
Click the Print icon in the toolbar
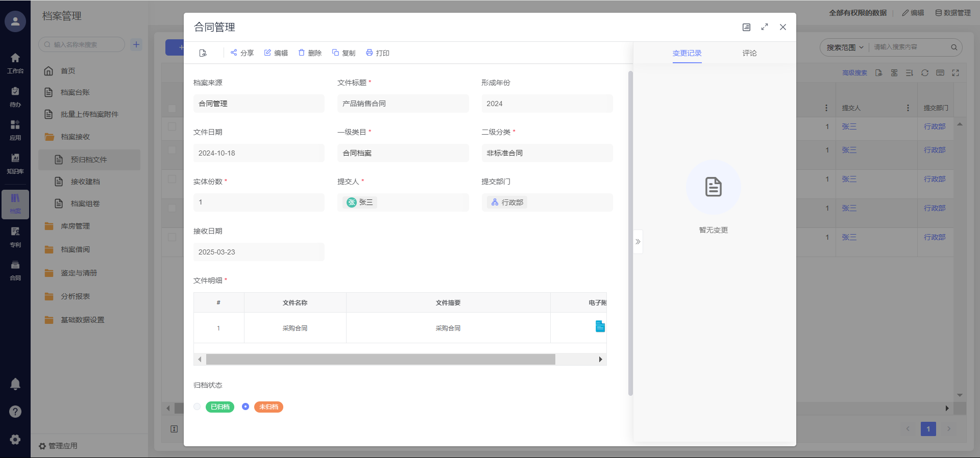click(x=370, y=53)
